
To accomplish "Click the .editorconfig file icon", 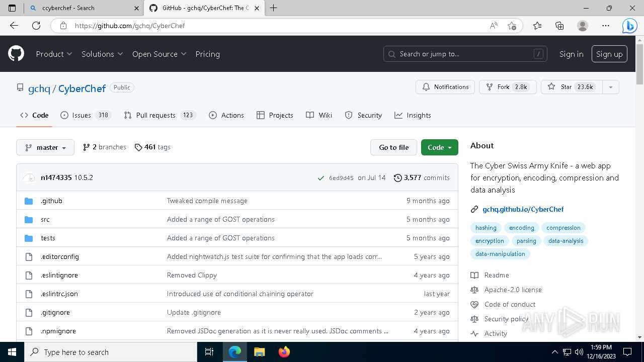I will click(x=29, y=256).
